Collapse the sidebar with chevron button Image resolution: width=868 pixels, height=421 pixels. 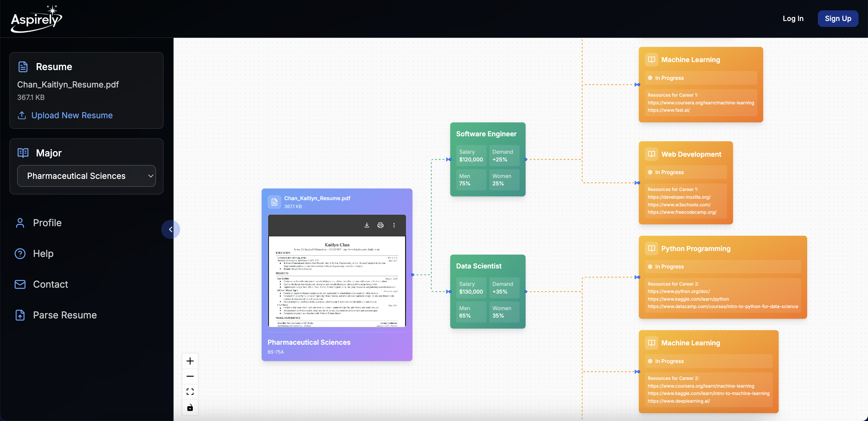point(171,229)
